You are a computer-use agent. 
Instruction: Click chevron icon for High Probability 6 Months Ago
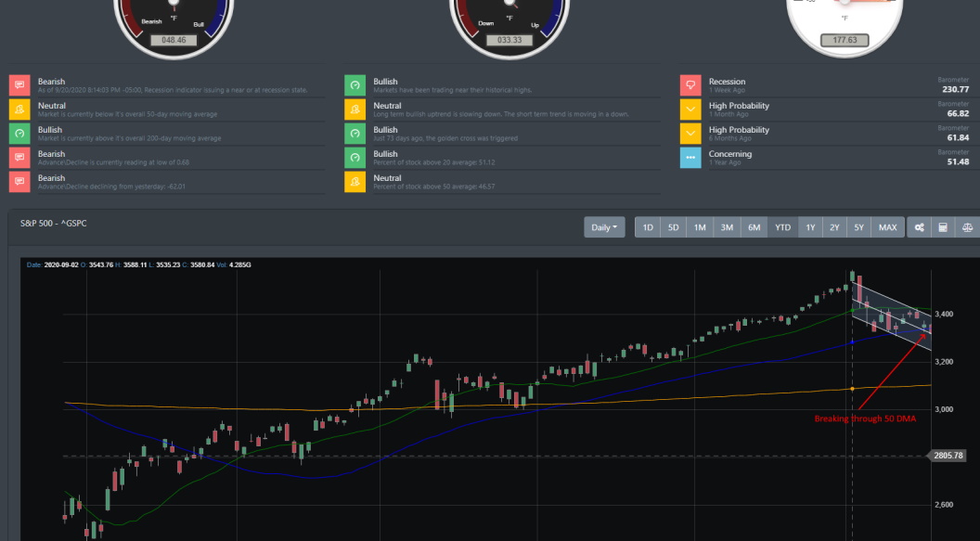690,133
